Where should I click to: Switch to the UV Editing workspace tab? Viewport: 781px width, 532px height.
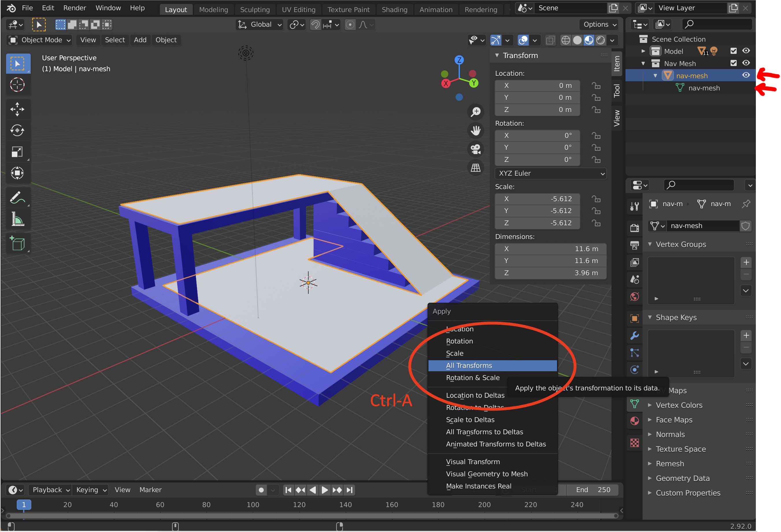[x=298, y=10]
